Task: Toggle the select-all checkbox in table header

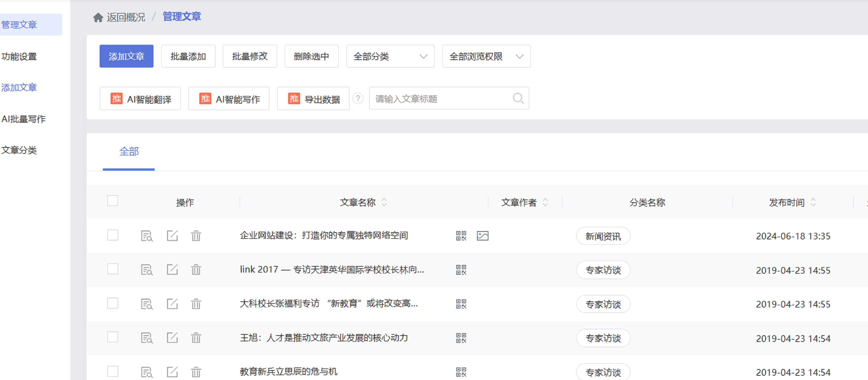Action: coord(113,201)
